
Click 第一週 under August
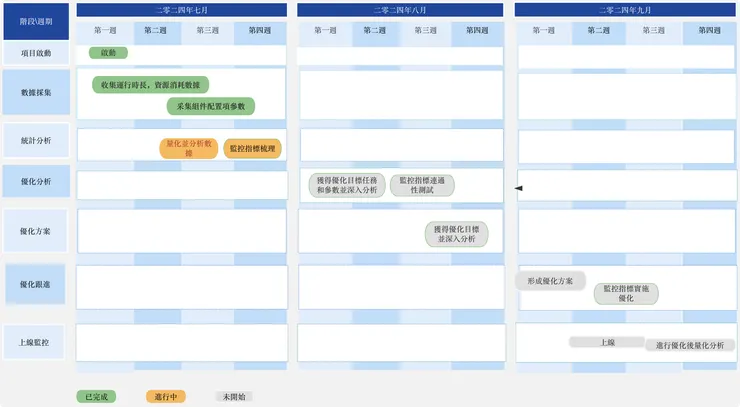point(325,31)
